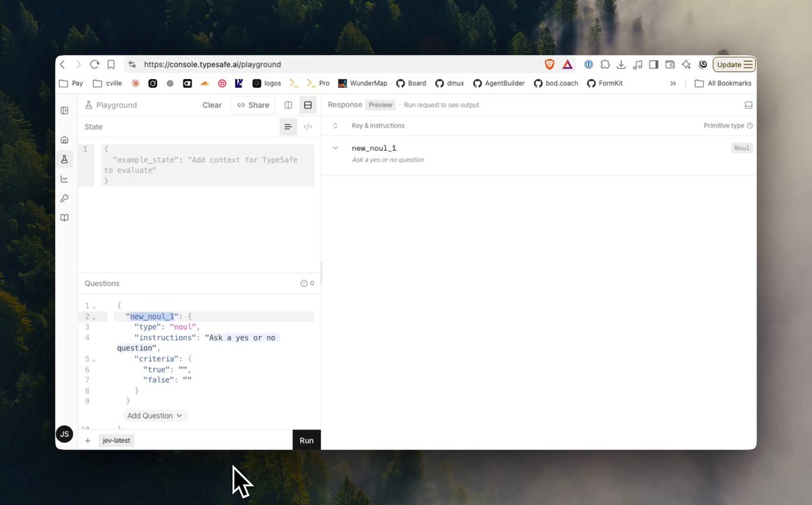Click the Brave Shields lion icon

pos(549,65)
